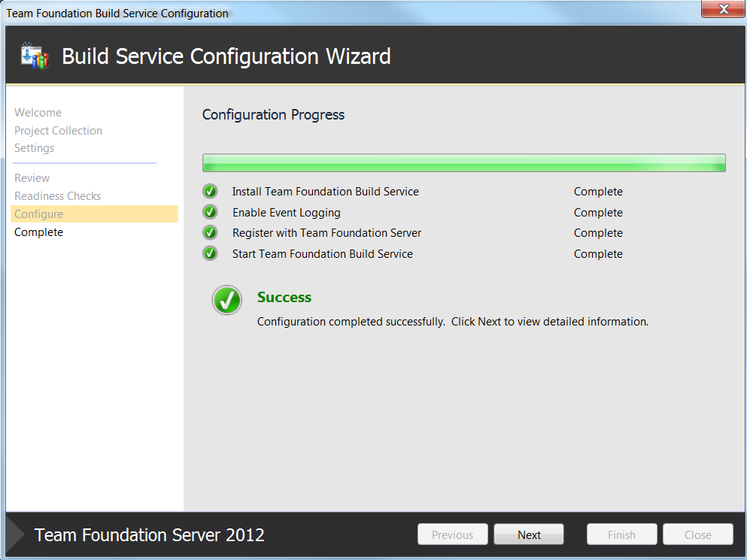
Task: Click the green configuration progress bar
Action: [464, 163]
